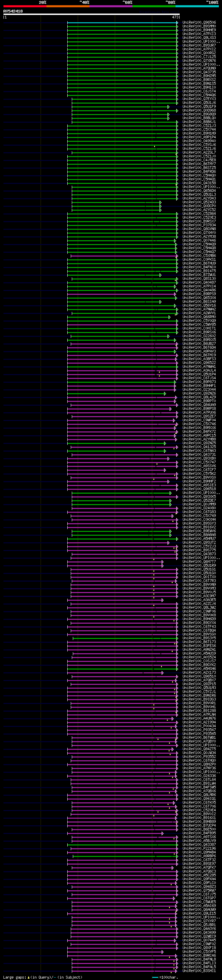Click label UniRef100_C7J125
Viewport: 222px width, 980px height.
click(199, 57)
